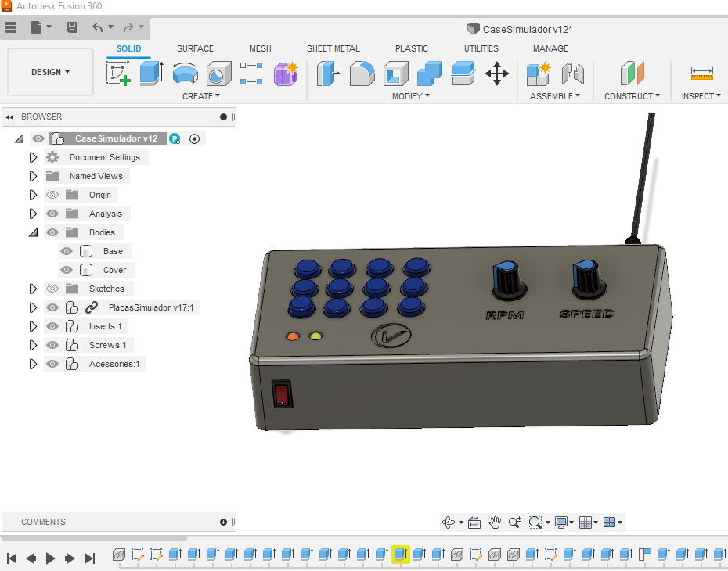Viewport: 728px width, 571px height.
Task: Select the Orbit navigation tool
Action: click(449, 523)
